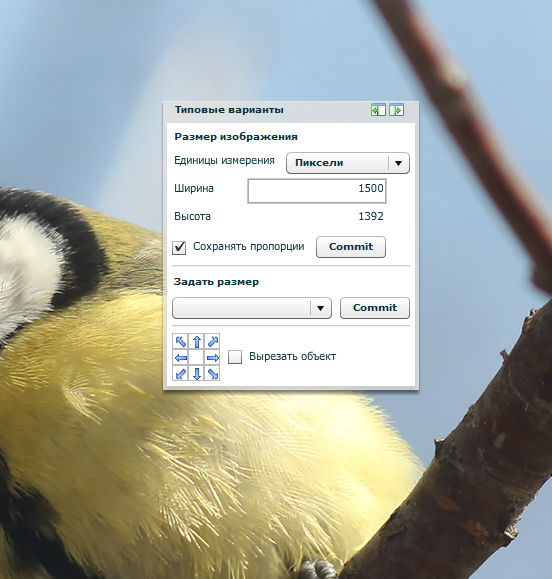Select the left anchor arrow
Image resolution: width=552 pixels, height=579 pixels.
click(x=181, y=357)
